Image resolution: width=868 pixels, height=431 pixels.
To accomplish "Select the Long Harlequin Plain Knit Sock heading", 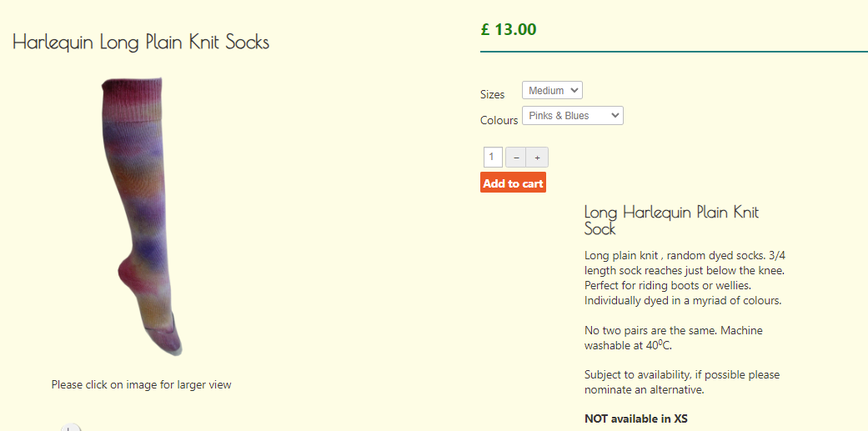I will (x=671, y=220).
